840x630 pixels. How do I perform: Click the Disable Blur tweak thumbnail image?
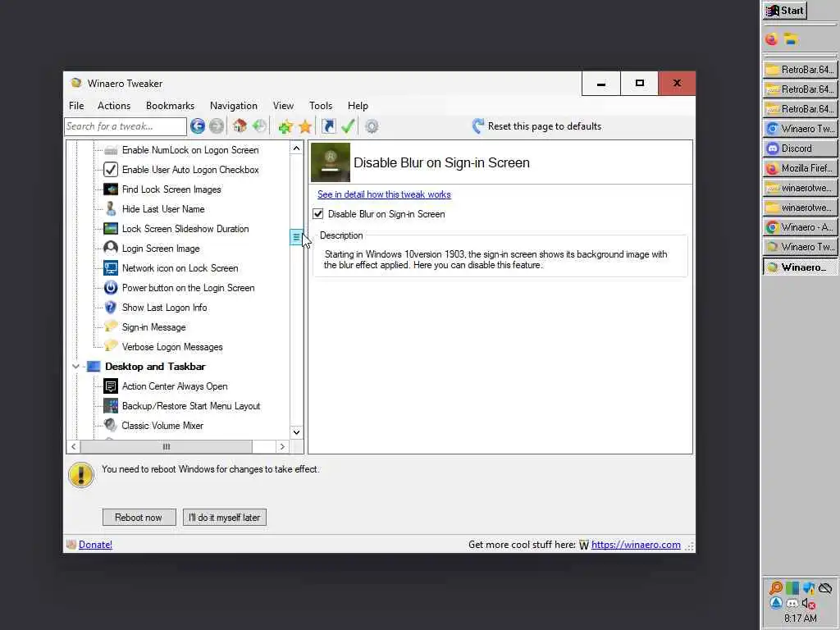pos(331,162)
